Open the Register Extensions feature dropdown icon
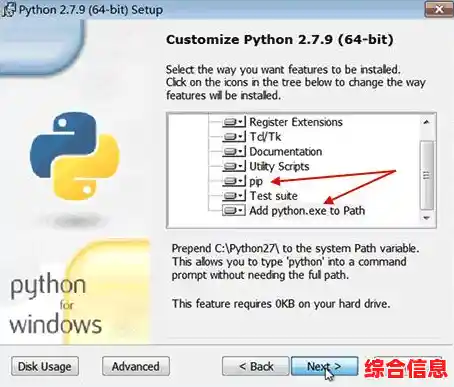 pyautogui.click(x=234, y=122)
